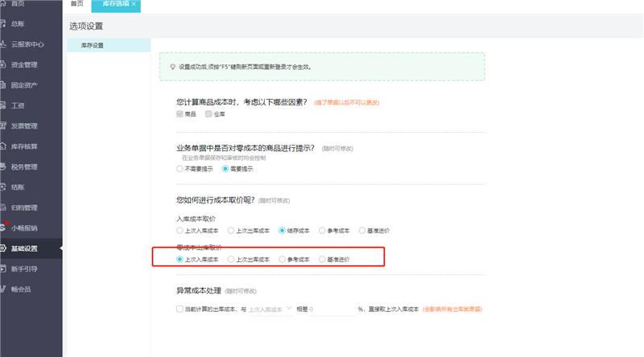Open the 上次入库成本 dropdown in 异常成本处理

[x=270, y=309]
